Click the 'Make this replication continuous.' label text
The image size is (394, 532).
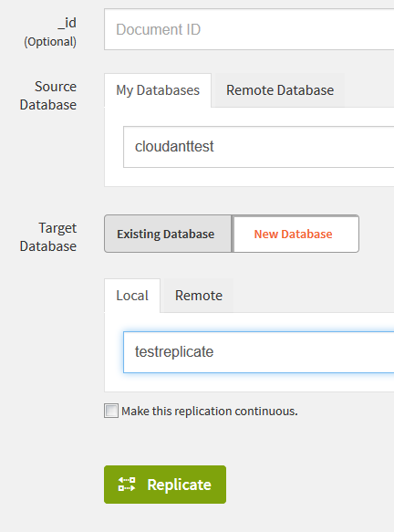click(210, 411)
